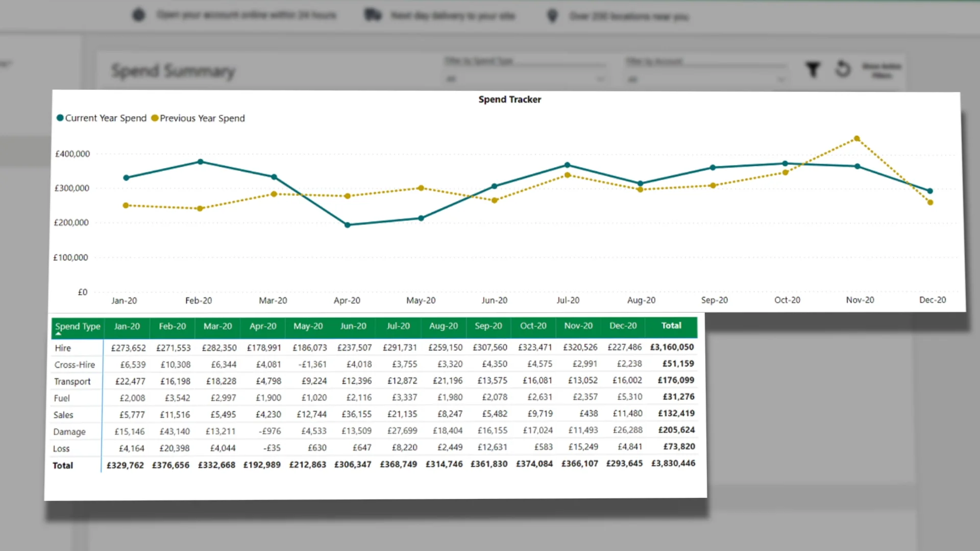This screenshot has height=551, width=980.
Task: Click the Total Apr-20 value £192,989
Action: point(262,465)
